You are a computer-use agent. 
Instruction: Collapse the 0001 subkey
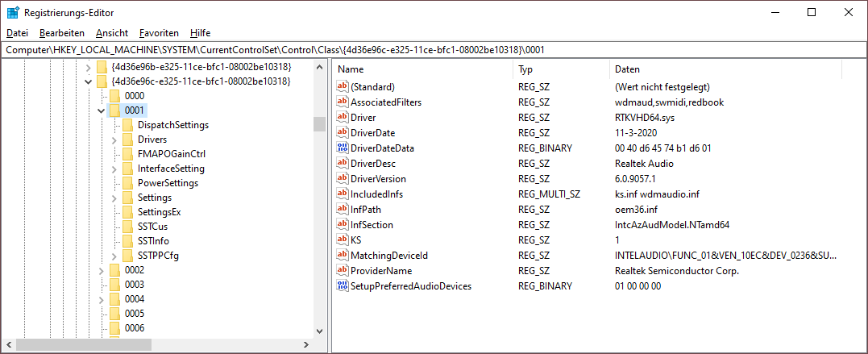pos(102,110)
